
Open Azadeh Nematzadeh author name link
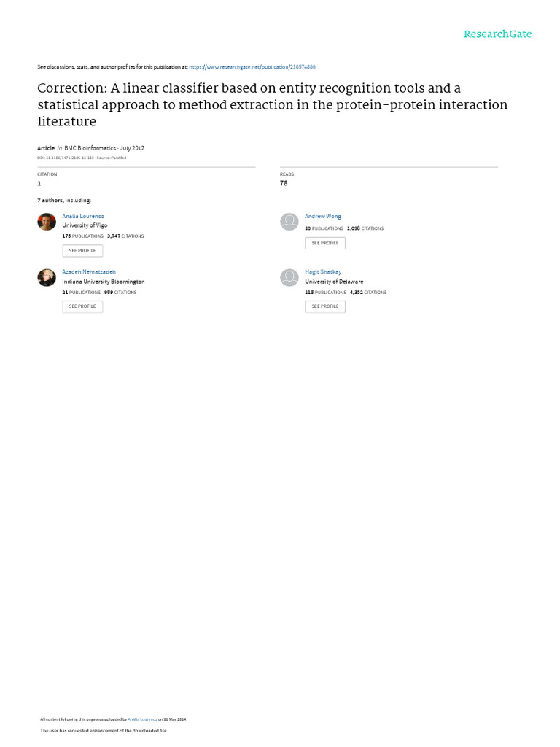(x=89, y=271)
